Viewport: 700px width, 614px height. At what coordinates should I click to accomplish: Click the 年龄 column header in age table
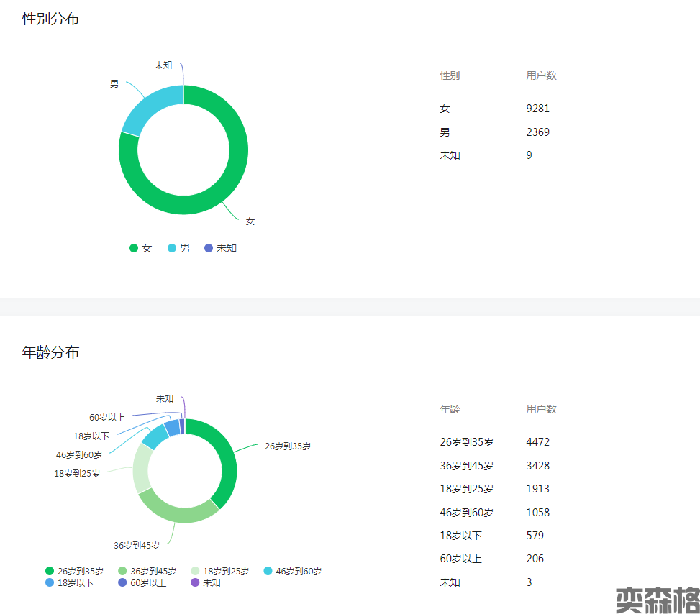(x=450, y=409)
